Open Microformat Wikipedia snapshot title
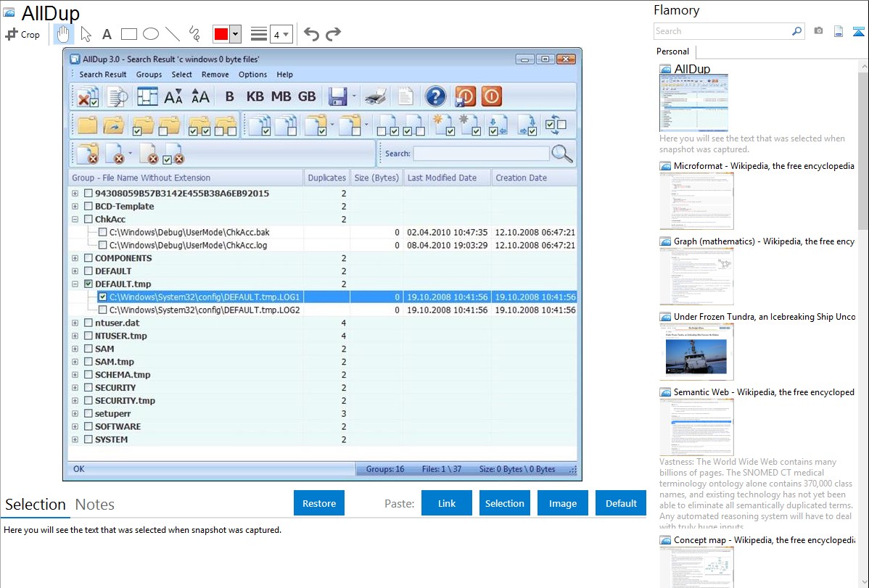This screenshot has width=869, height=588. [764, 166]
